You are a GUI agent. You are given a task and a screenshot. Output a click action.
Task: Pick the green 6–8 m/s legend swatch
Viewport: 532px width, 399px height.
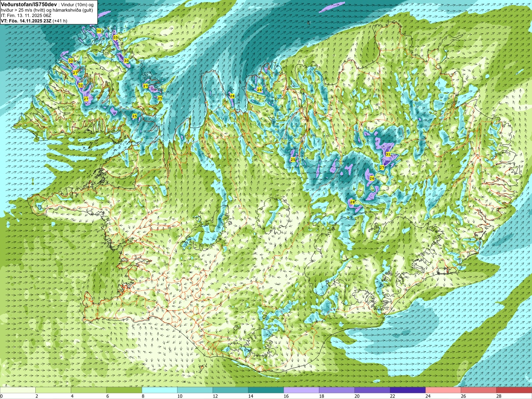(x=124, y=390)
